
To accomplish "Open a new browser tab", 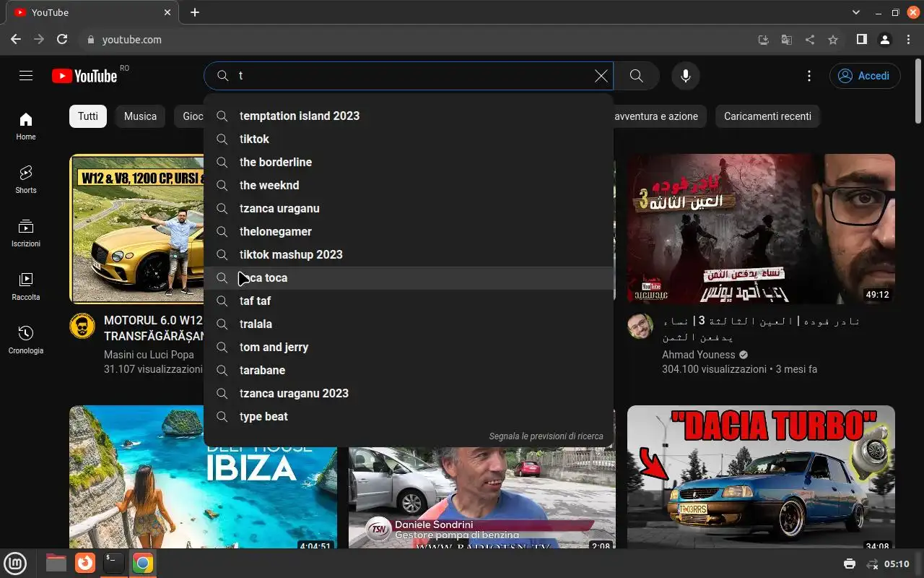I will [195, 12].
